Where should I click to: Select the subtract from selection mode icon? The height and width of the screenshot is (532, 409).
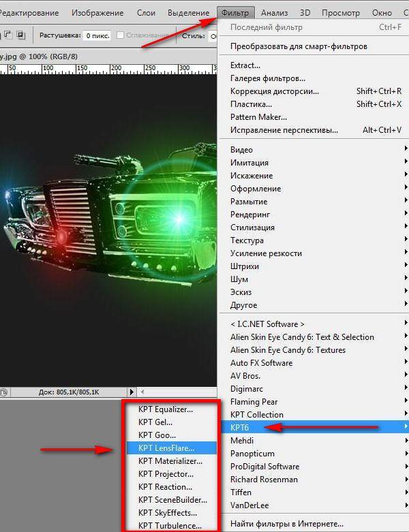coord(7,35)
